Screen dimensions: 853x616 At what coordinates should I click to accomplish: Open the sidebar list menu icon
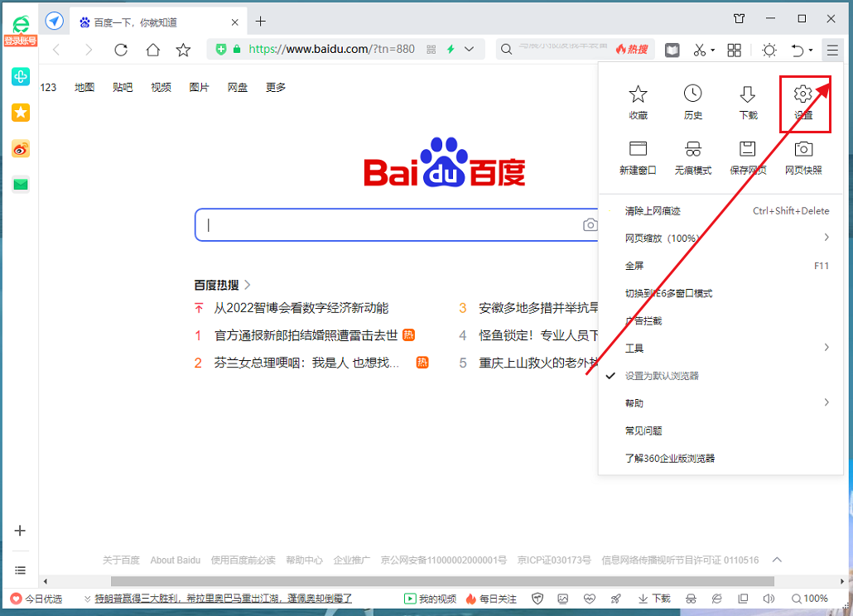pyautogui.click(x=20, y=570)
